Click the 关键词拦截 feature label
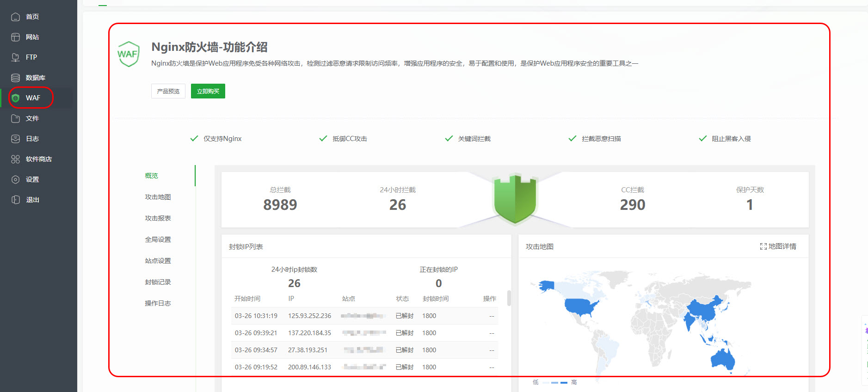Image resolution: width=868 pixels, height=392 pixels. [474, 139]
